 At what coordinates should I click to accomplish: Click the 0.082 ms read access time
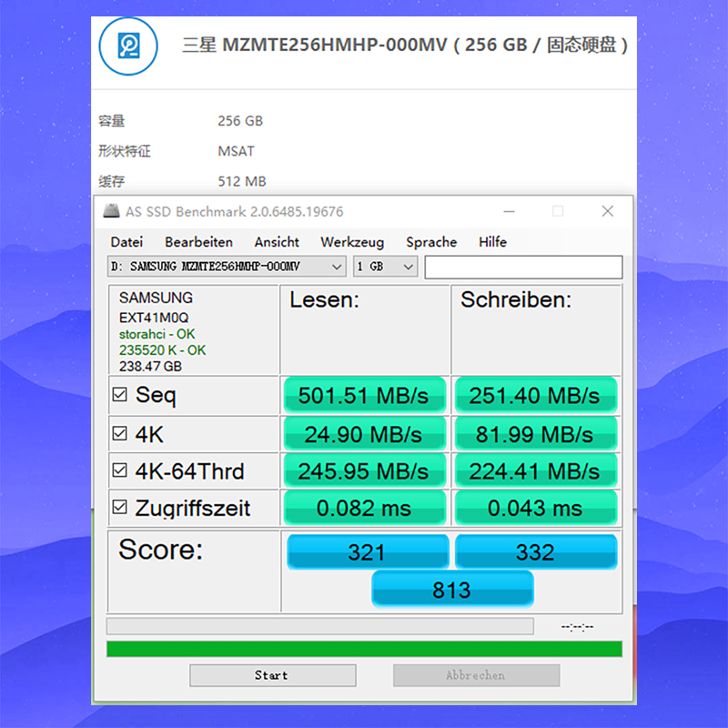click(365, 508)
